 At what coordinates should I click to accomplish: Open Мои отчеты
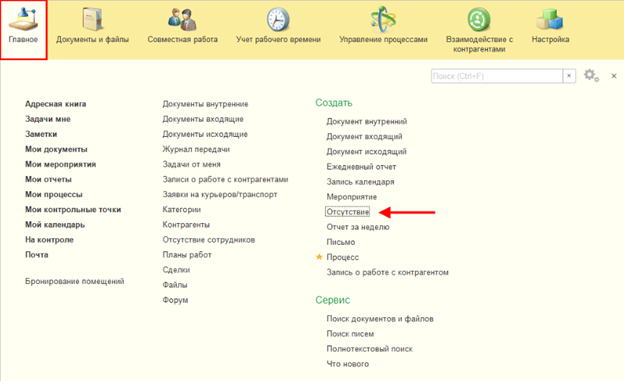[48, 180]
